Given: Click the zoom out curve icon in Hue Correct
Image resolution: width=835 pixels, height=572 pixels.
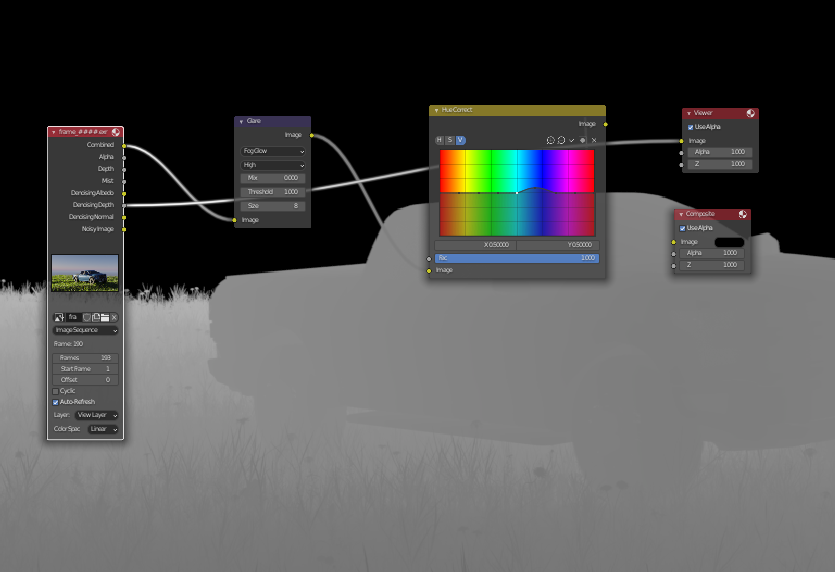Looking at the screenshot, I should tap(561, 140).
